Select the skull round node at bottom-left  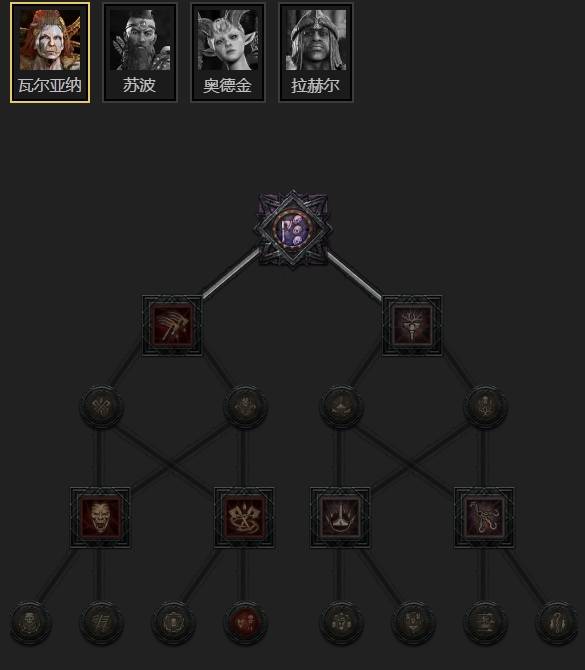pos(30,622)
